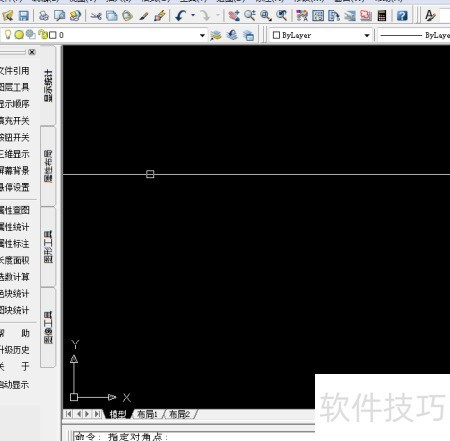
Task: Click the Undo arrow icon
Action: pyautogui.click(x=180, y=16)
